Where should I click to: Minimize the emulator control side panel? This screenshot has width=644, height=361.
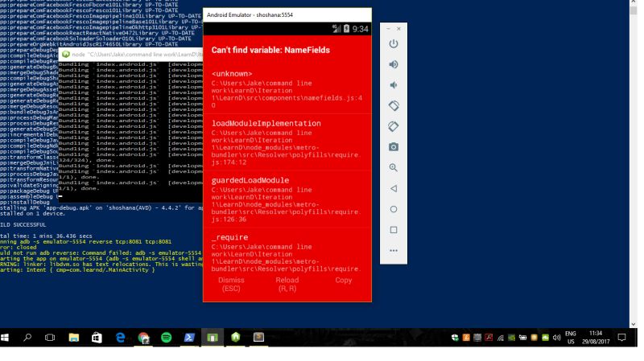(x=389, y=29)
